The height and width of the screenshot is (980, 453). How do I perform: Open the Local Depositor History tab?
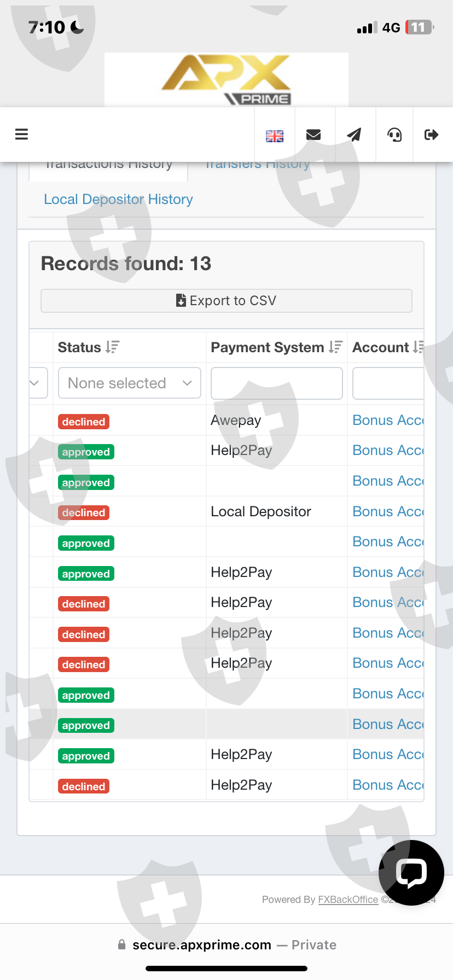coord(118,199)
